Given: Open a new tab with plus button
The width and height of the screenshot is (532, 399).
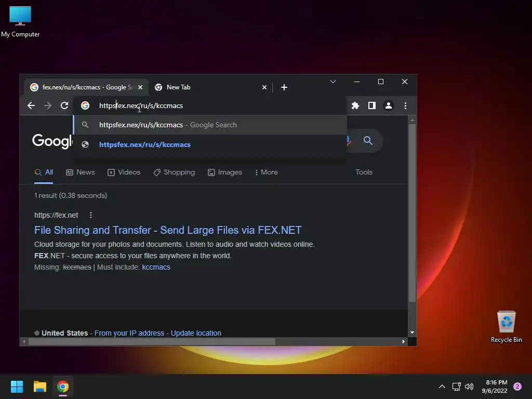Looking at the screenshot, I should coord(284,87).
